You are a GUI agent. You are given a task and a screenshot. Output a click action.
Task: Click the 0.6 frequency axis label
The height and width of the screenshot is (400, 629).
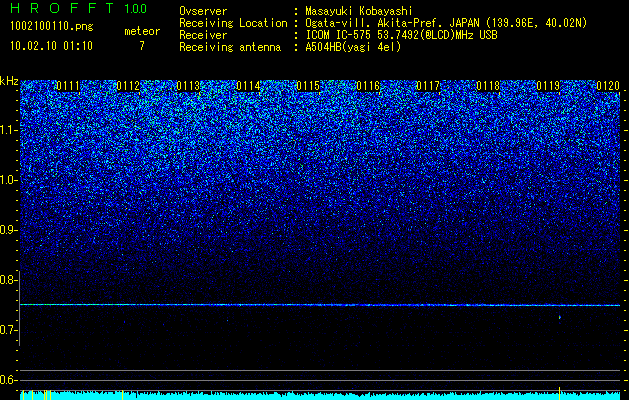point(7,380)
